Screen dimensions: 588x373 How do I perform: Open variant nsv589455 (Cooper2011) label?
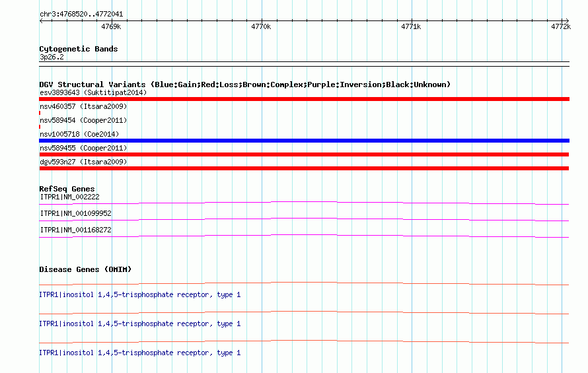(x=83, y=148)
